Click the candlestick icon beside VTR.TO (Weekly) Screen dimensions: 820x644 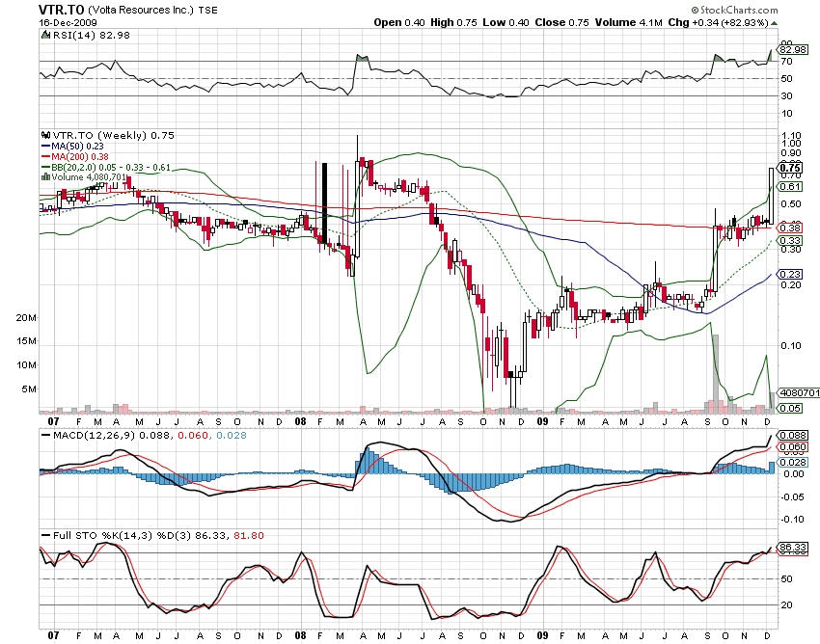45,135
